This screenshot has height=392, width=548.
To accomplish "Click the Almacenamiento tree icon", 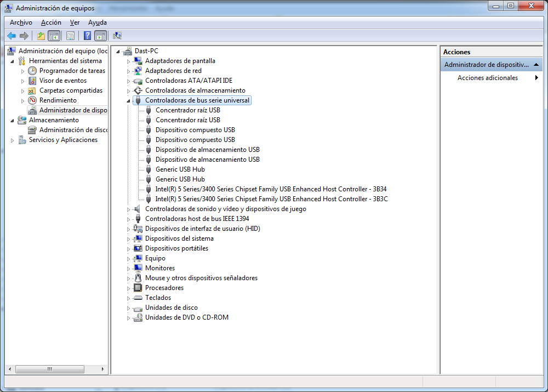I will coord(22,120).
